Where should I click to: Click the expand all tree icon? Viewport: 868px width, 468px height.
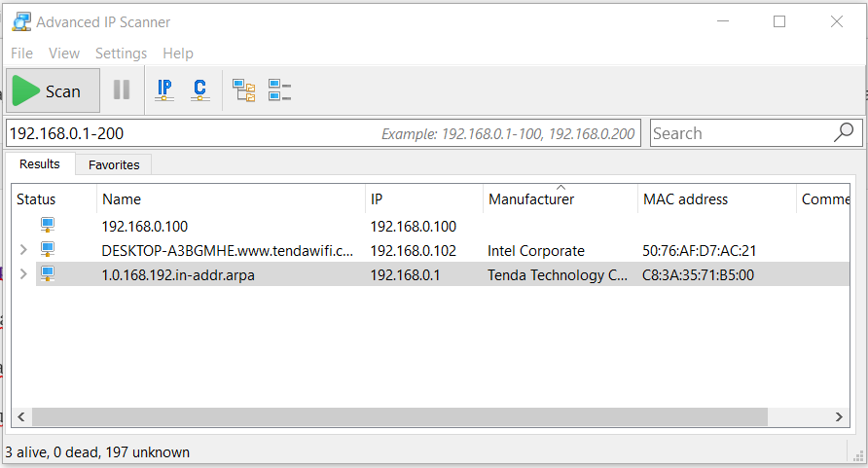pyautogui.click(x=243, y=90)
